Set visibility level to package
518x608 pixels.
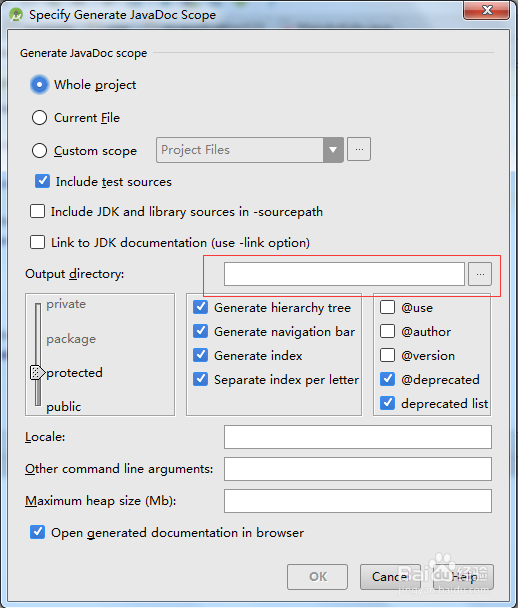71,339
